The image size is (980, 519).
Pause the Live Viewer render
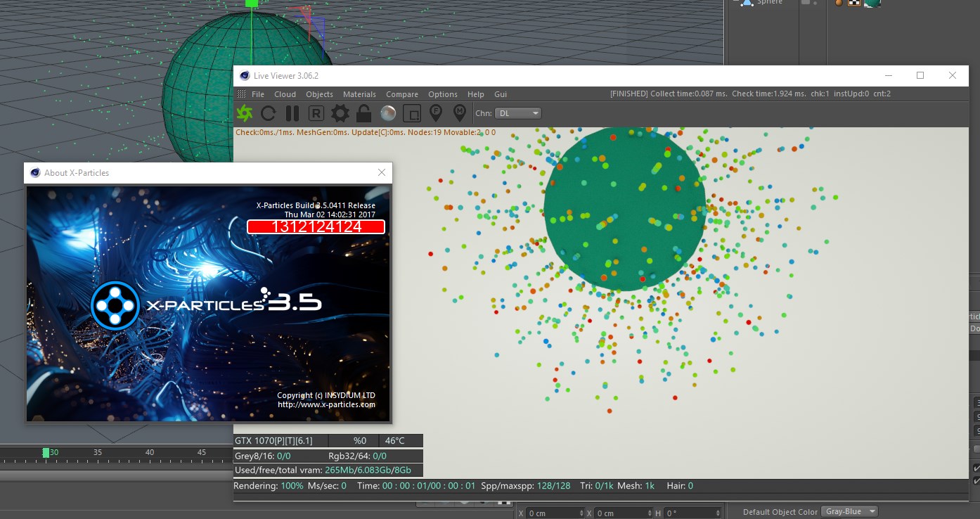292,113
